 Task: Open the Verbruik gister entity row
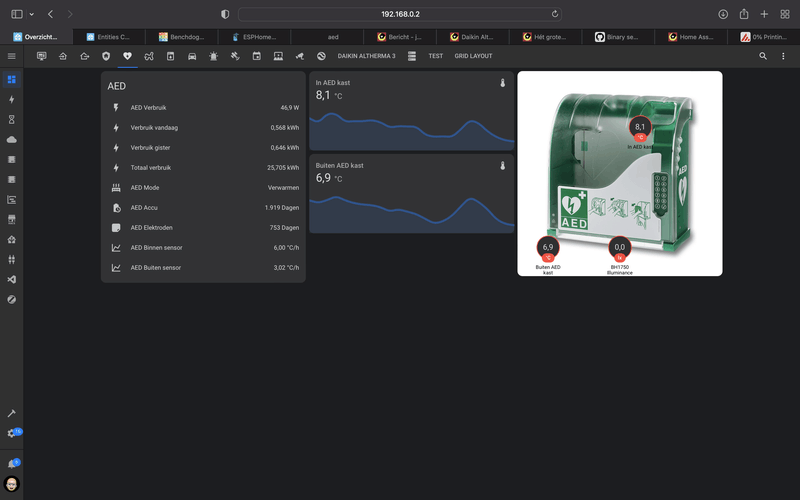coord(203,147)
